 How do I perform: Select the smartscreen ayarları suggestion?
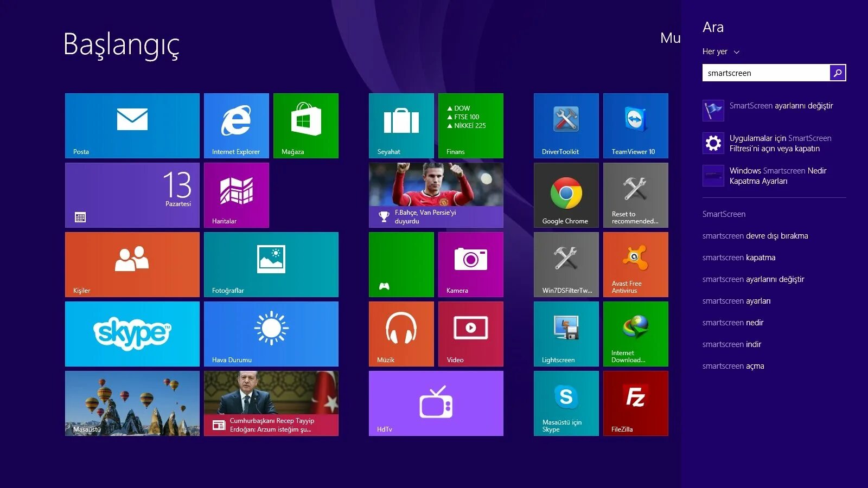(x=736, y=301)
